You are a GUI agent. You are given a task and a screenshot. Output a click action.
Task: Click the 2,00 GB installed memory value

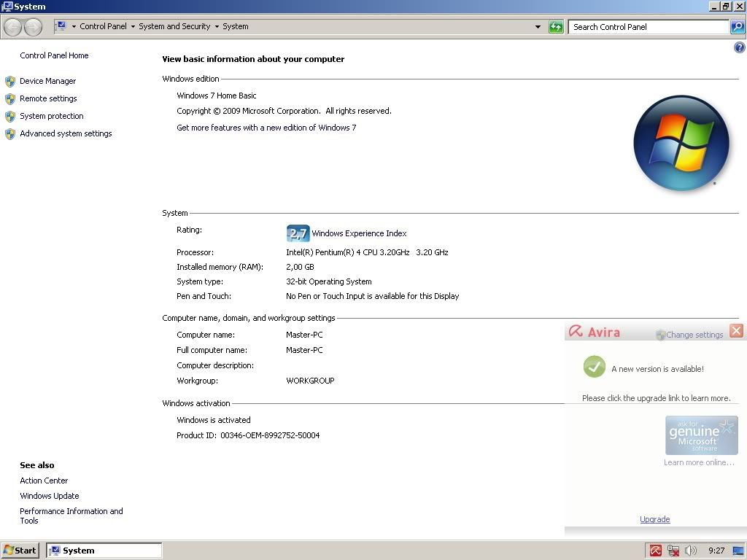[300, 267]
